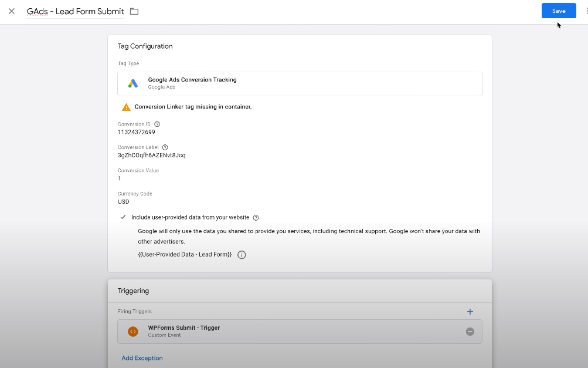Save the tag
Image resolution: width=588 pixels, height=368 pixels.
(x=559, y=11)
